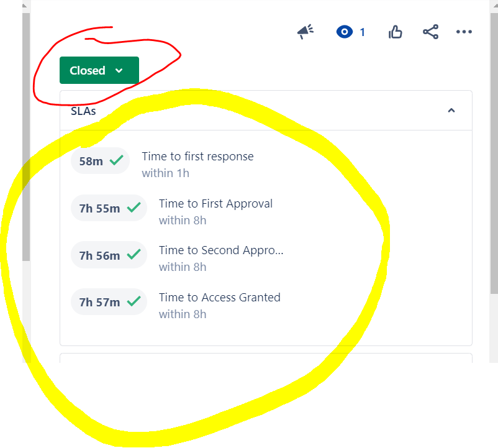Viewport: 498px width, 448px height.
Task: Click the right vertical scrollbar thumb
Action: pyautogui.click(x=494, y=152)
